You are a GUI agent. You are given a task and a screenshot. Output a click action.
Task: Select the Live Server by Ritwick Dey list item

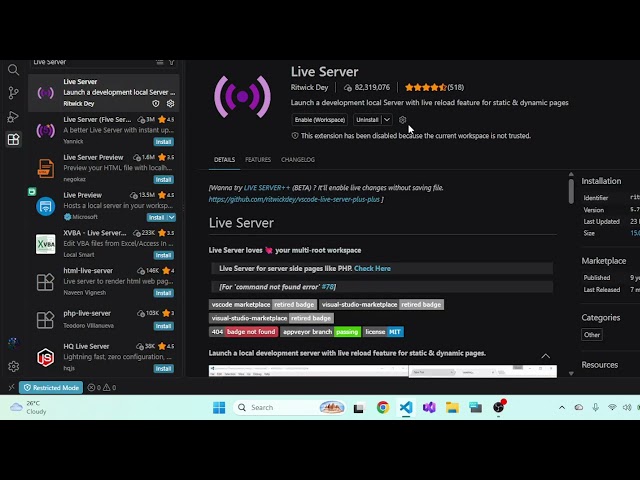[x=104, y=93]
